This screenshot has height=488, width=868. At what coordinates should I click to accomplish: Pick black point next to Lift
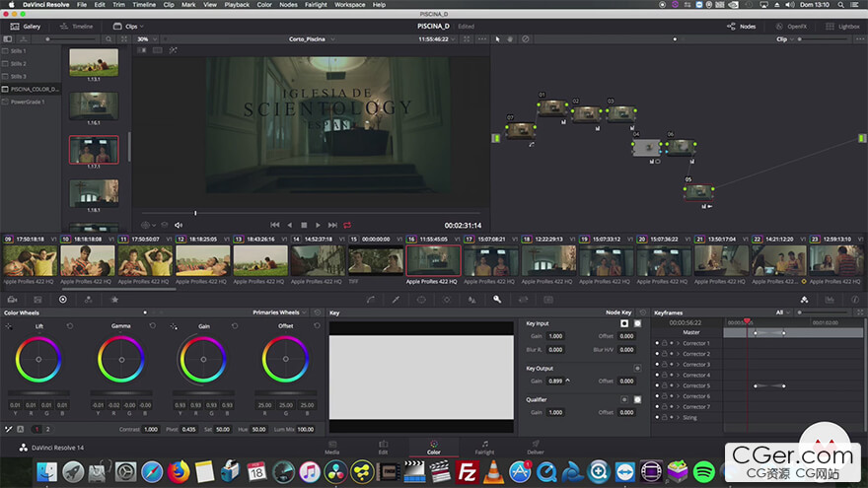(x=9, y=326)
